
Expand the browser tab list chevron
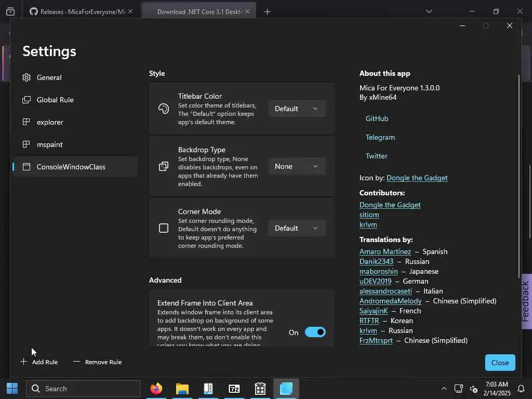429,11
